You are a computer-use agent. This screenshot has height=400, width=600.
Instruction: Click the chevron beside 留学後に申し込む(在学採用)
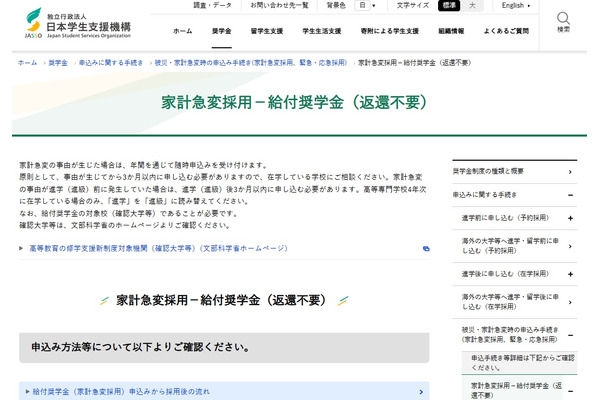(570, 302)
